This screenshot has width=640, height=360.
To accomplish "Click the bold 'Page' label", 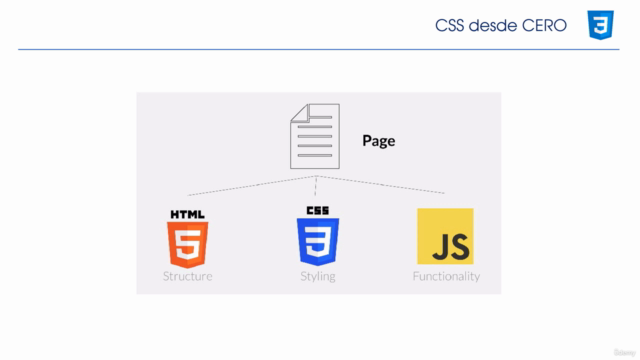I will click(379, 141).
